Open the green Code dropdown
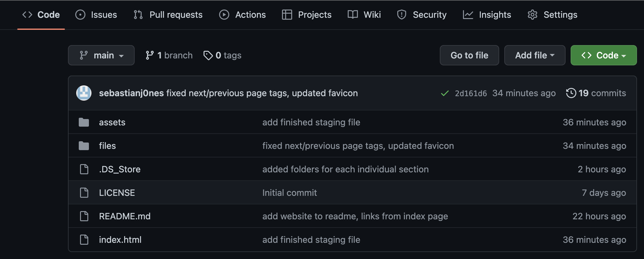This screenshot has width=644, height=259. click(604, 55)
